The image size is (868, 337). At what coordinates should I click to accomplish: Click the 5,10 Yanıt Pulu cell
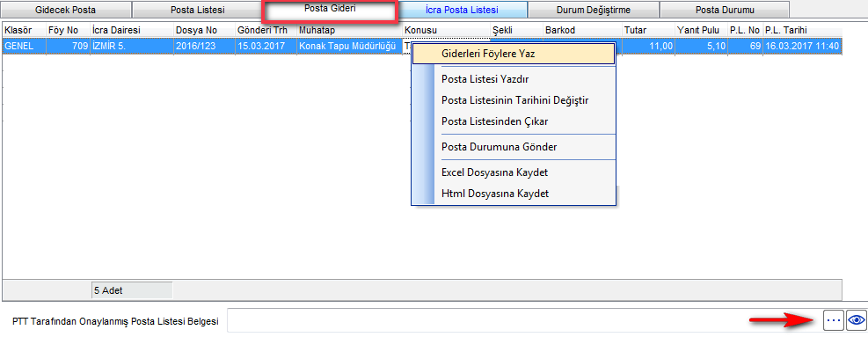tap(701, 47)
